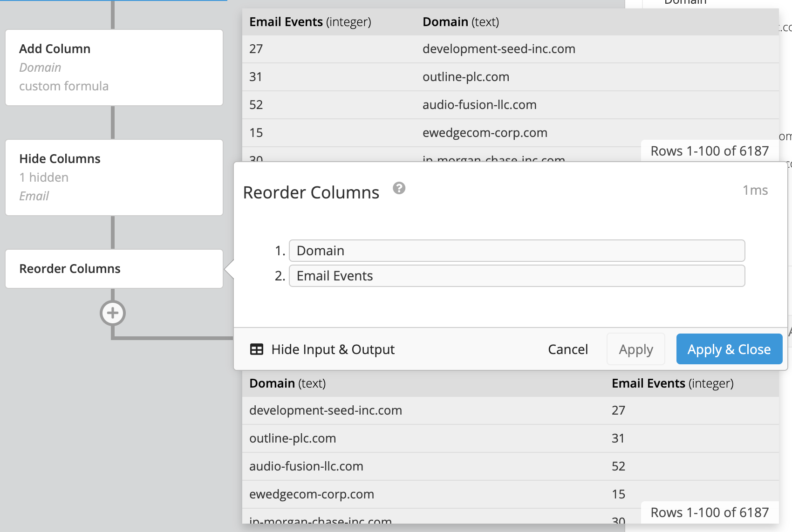The image size is (792, 532).
Task: Select output cell outline-plc.com
Action: point(293,438)
